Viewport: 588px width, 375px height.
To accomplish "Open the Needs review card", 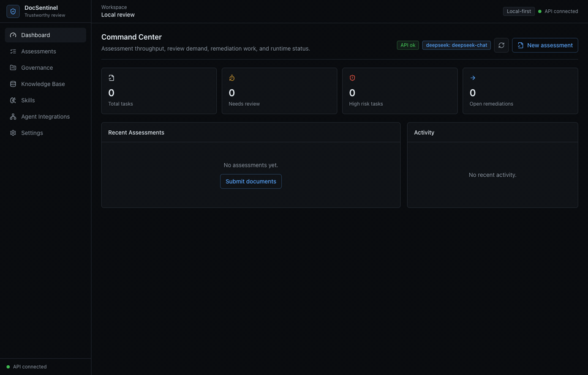I will coord(279,91).
